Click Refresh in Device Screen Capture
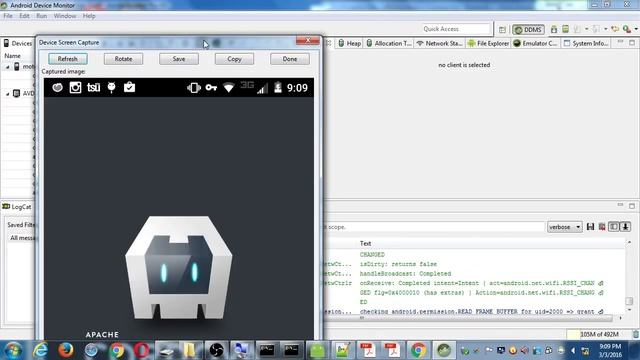This screenshot has width=640, height=360. [x=67, y=59]
